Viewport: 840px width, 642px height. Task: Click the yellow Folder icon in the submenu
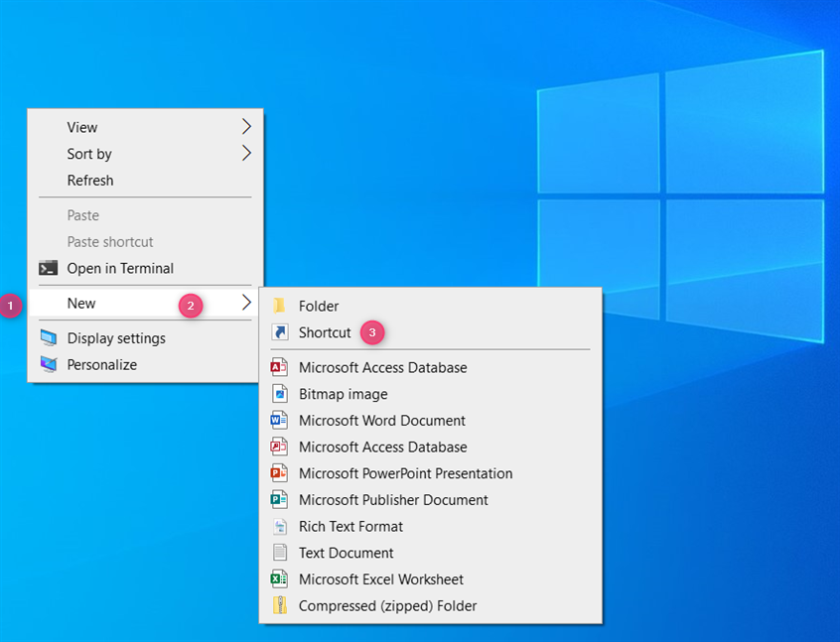pyautogui.click(x=281, y=306)
